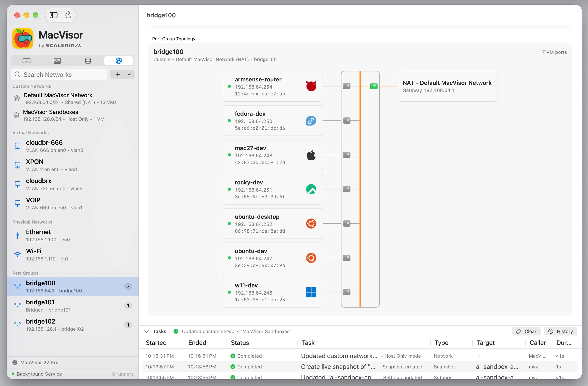Image resolution: width=588 pixels, height=386 pixels.
Task: Select the VOIP virtual network
Action: 73,203
